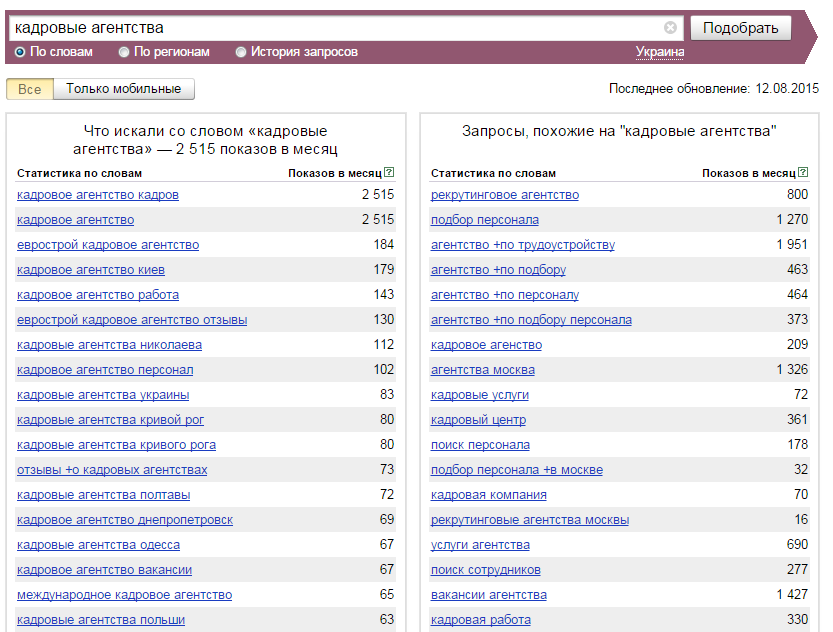Click the heading 'Запросы, похожие на "кадровые агентства"'
The image size is (833, 632).
click(619, 131)
